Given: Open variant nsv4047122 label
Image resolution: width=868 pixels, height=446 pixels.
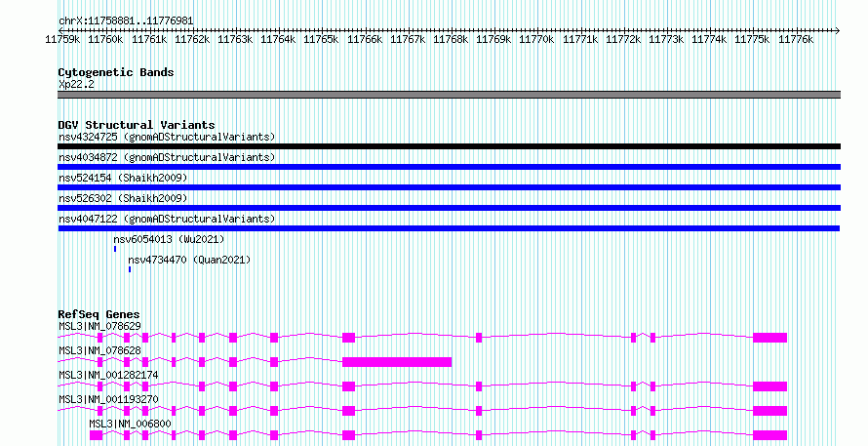Looking at the screenshot, I should tap(167, 219).
